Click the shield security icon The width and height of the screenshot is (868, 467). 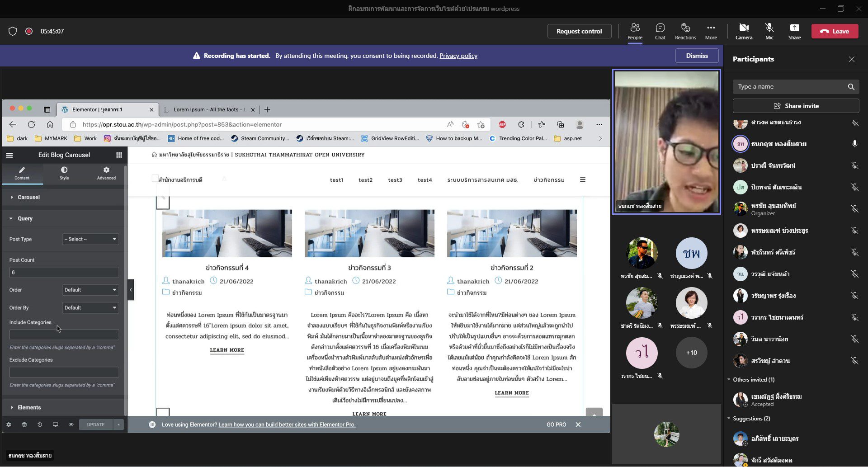(x=13, y=31)
